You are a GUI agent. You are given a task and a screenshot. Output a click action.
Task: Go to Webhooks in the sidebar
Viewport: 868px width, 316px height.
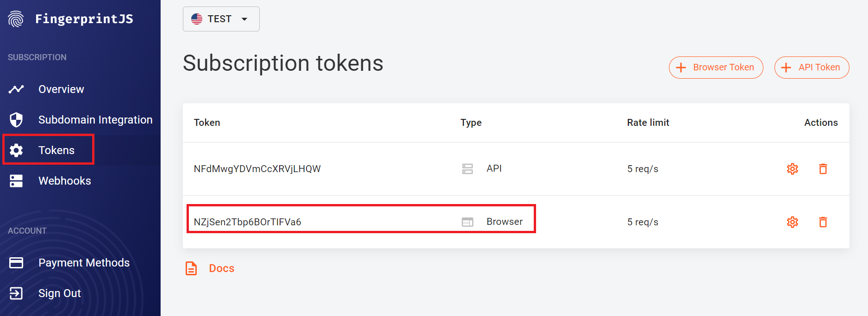[64, 181]
